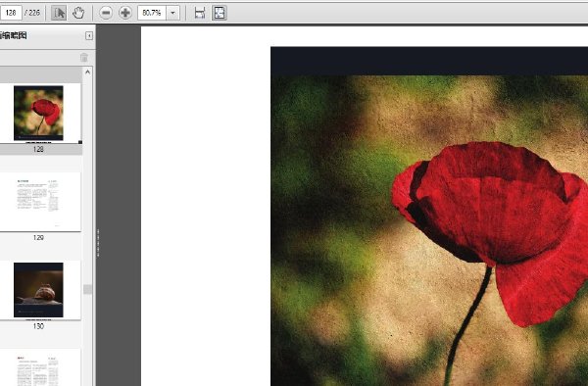This screenshot has height=386, width=588.
Task: Click the fit width scrolling icon
Action: (200, 13)
